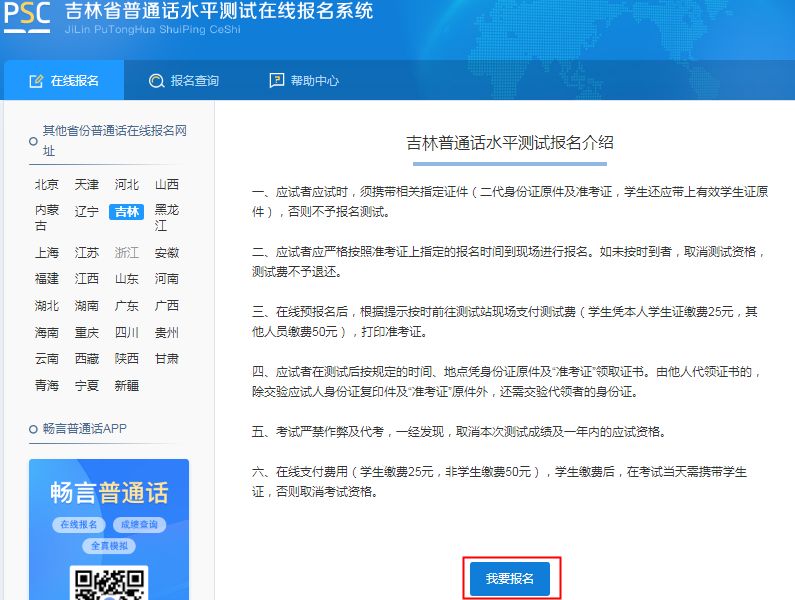Click the 成绩查询 pill in banner
The image size is (795, 600).
pyautogui.click(x=138, y=524)
